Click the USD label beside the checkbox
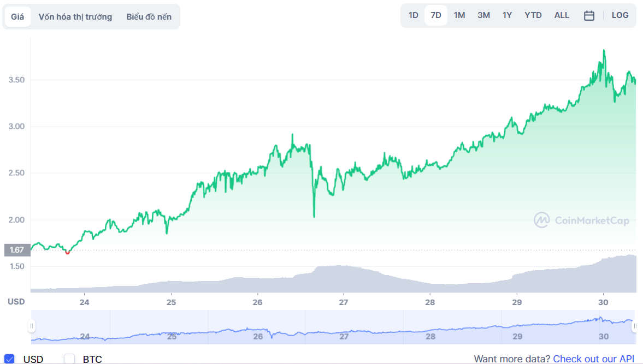The image size is (643, 364). point(33,359)
